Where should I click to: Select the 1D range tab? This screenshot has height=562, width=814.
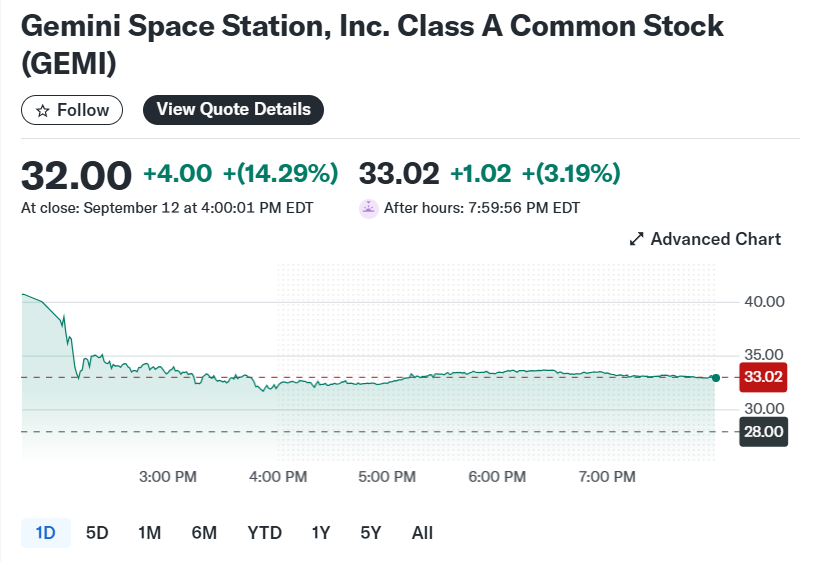(x=45, y=533)
